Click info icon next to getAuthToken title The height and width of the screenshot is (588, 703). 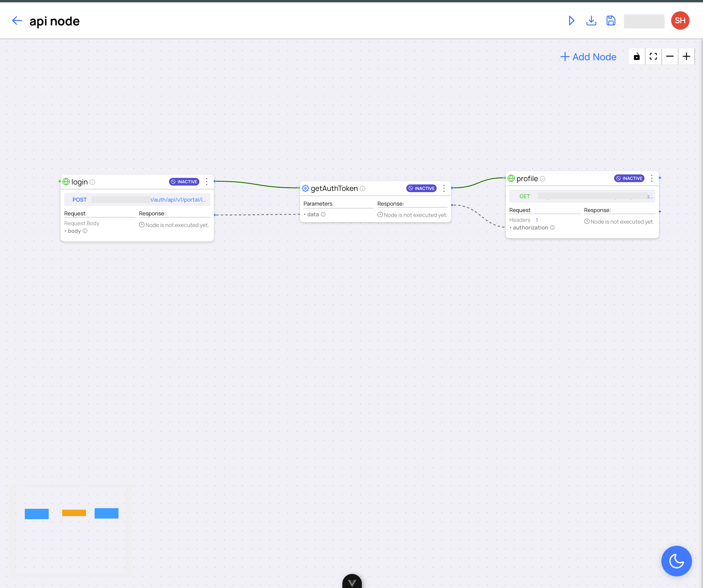[363, 189]
